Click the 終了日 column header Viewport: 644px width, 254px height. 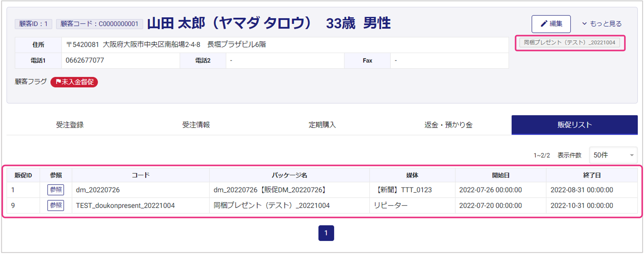coord(592,175)
